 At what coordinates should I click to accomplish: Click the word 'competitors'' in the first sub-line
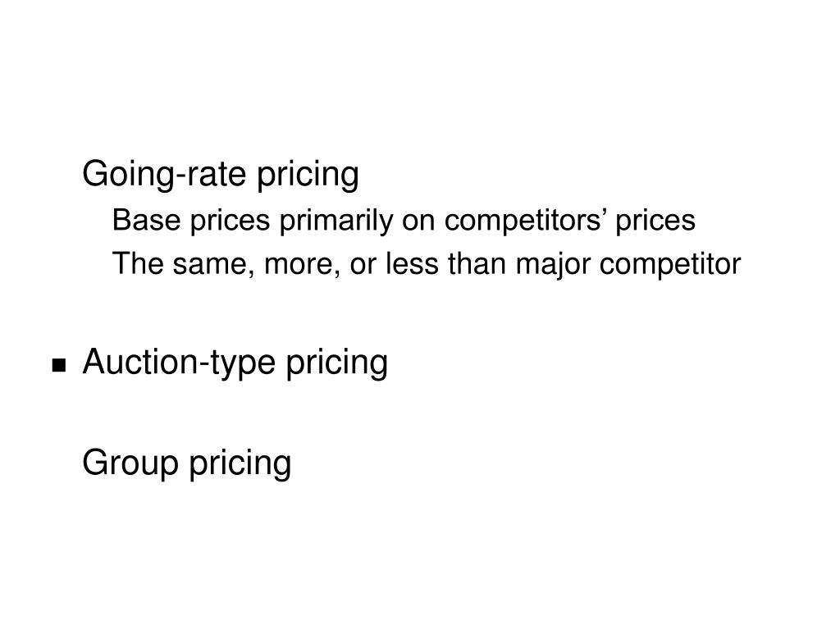click(525, 221)
